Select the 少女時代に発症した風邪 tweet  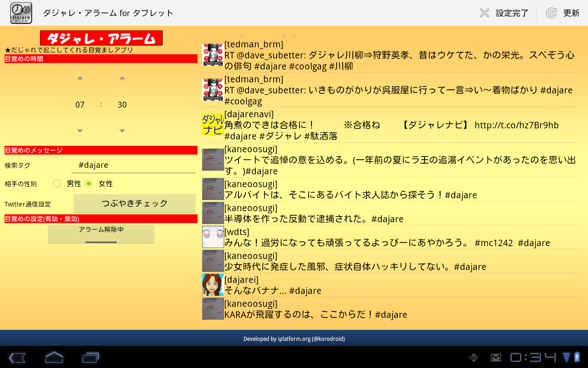(355, 267)
